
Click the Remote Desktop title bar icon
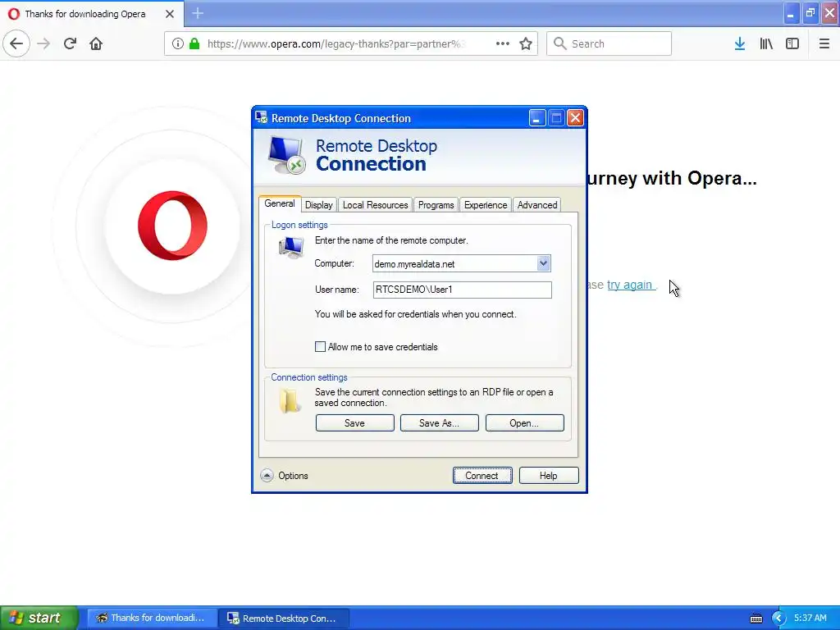(262, 117)
